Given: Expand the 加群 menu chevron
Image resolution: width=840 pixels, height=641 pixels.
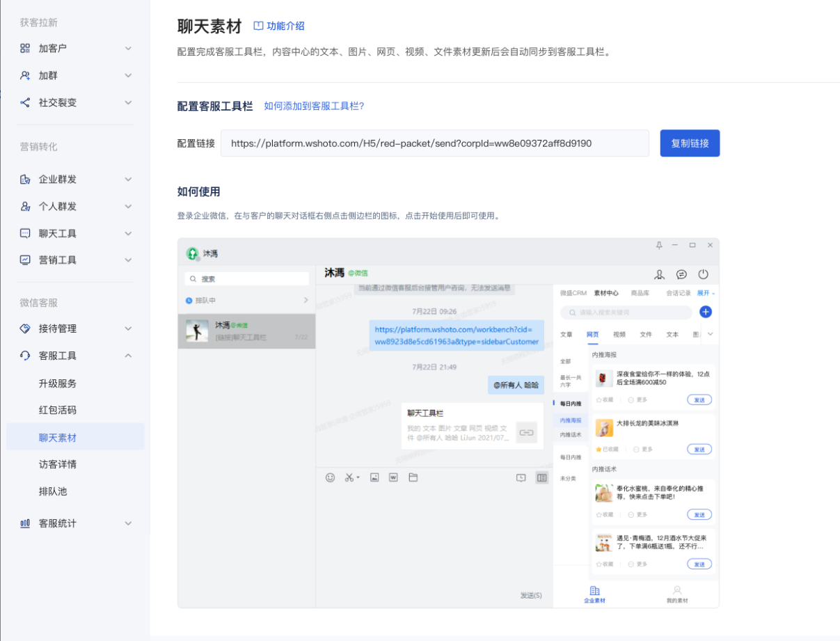Looking at the screenshot, I should pos(128,75).
